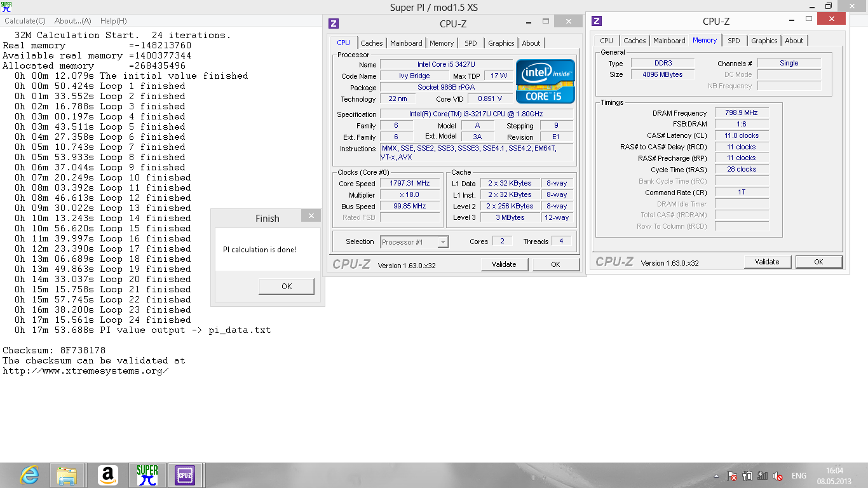
Task: Close the Finish dialog
Action: (x=311, y=216)
